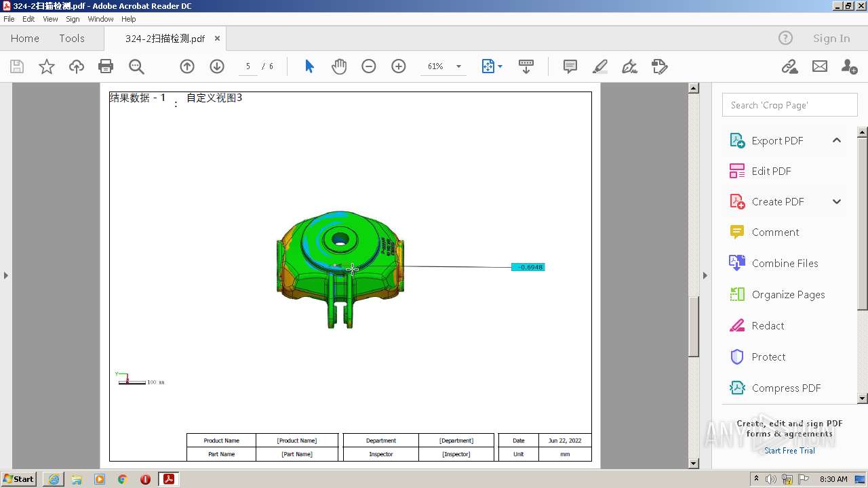Collapse the Export PDF section chevron
Screen dimensions: 868x488
click(836, 140)
